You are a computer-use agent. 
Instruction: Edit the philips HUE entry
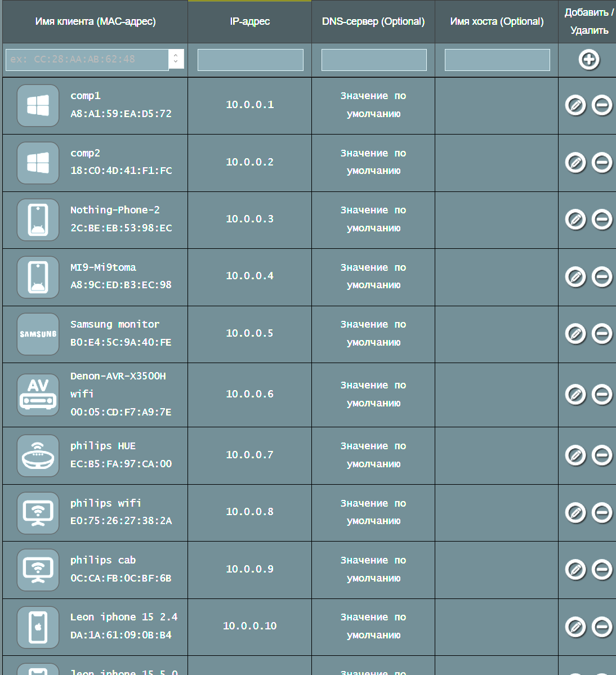tap(575, 455)
